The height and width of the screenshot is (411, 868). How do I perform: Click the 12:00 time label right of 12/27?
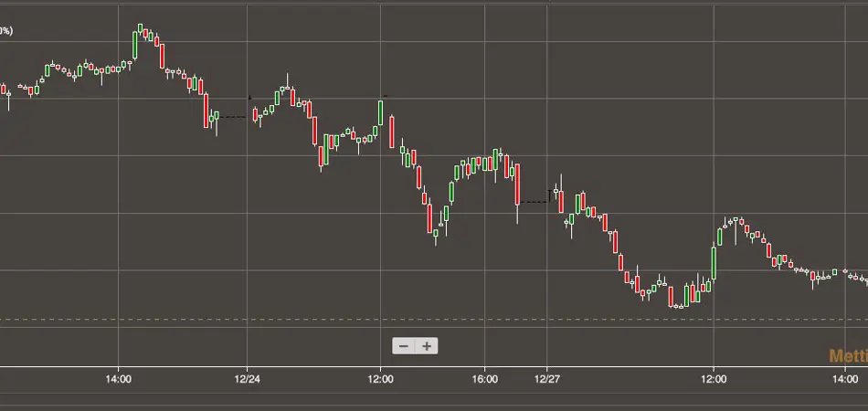pyautogui.click(x=714, y=379)
